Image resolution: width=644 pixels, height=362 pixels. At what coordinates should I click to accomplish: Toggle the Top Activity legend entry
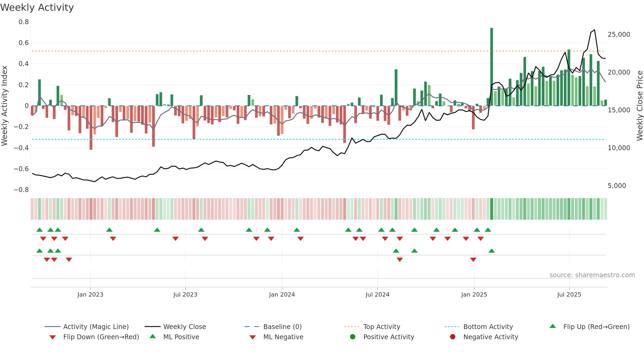pos(372,327)
